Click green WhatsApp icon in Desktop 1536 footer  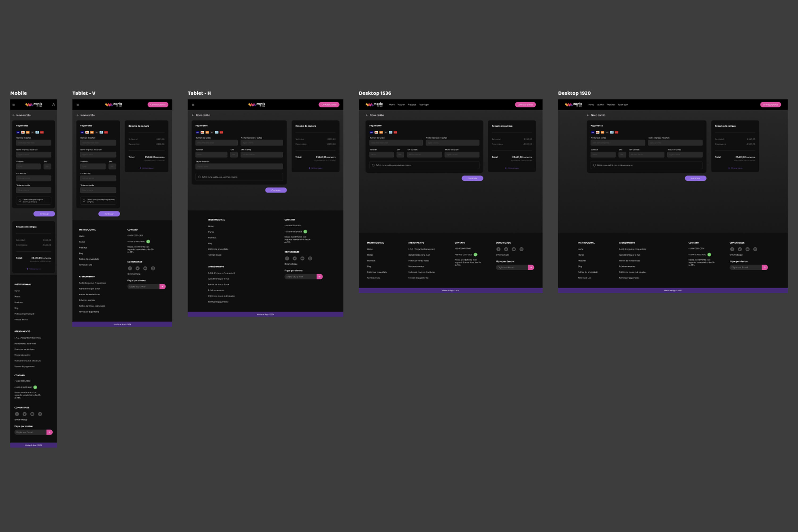pyautogui.click(x=475, y=255)
